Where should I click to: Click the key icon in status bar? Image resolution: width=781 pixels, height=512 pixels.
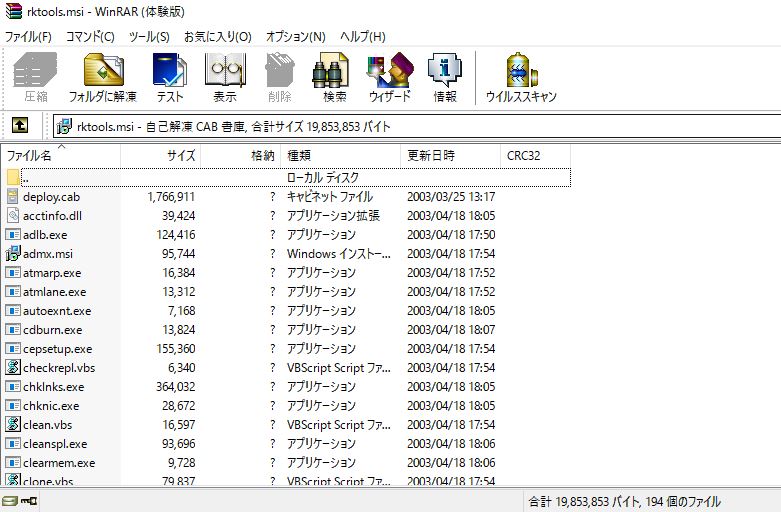[29, 501]
